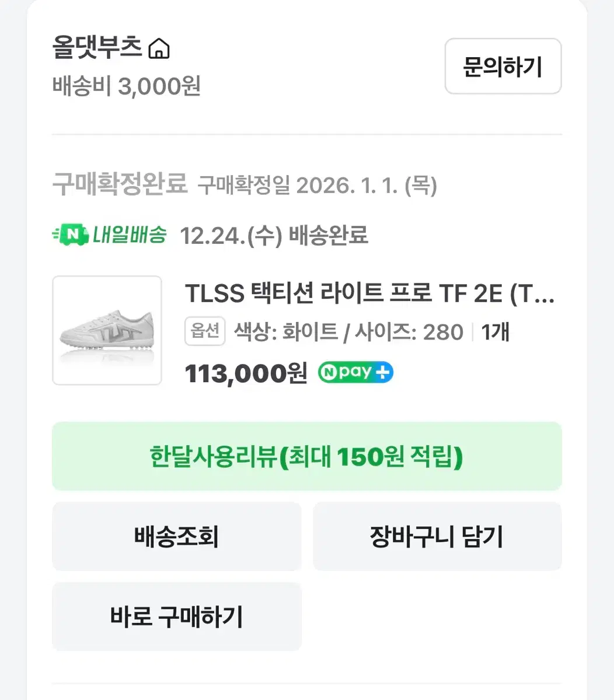The image size is (614, 700).
Task: Tap 12.24.(수) 배송완료 delivery status
Action: [x=274, y=236]
